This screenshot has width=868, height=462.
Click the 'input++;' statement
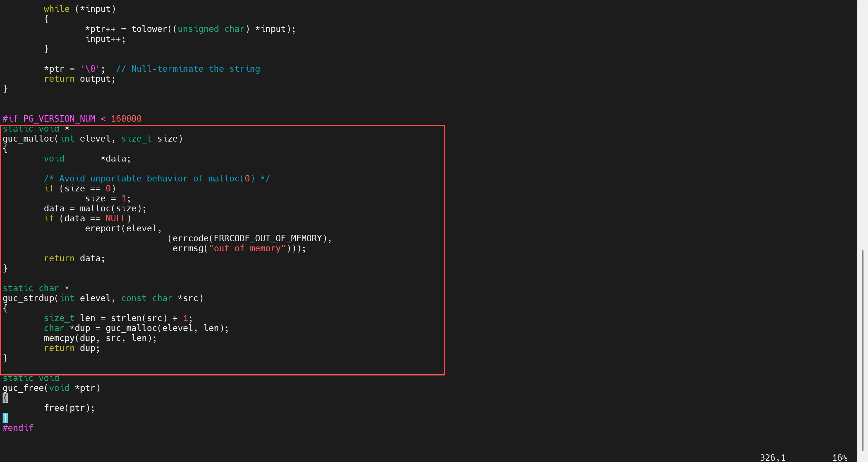click(106, 39)
